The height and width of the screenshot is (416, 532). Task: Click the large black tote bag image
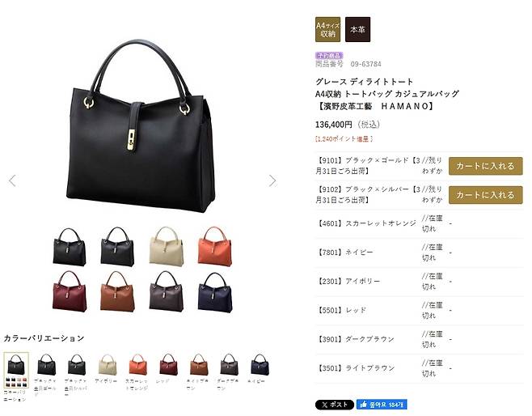point(141,126)
